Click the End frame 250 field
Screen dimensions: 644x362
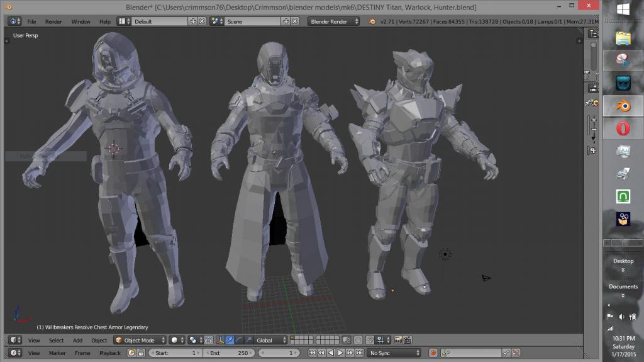point(230,353)
